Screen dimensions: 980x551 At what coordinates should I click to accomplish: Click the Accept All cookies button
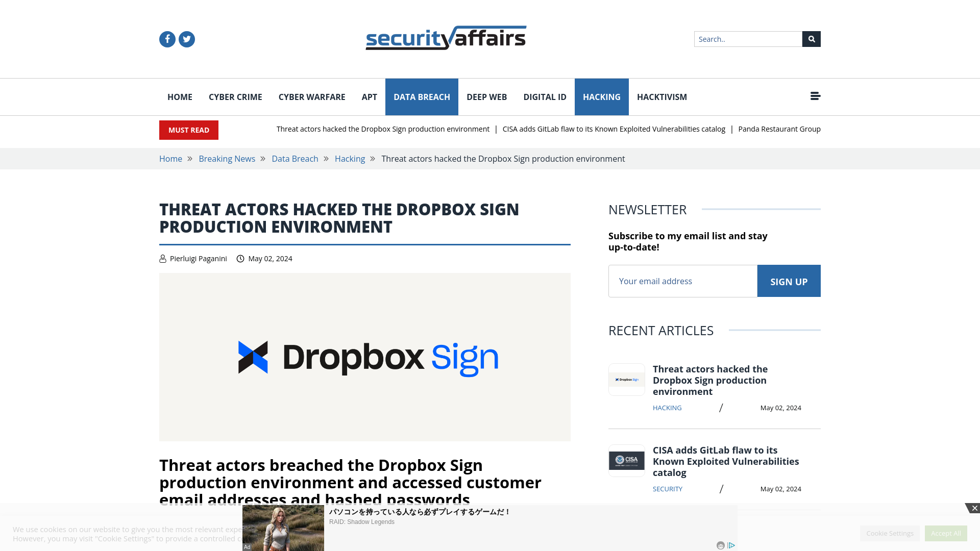point(946,533)
